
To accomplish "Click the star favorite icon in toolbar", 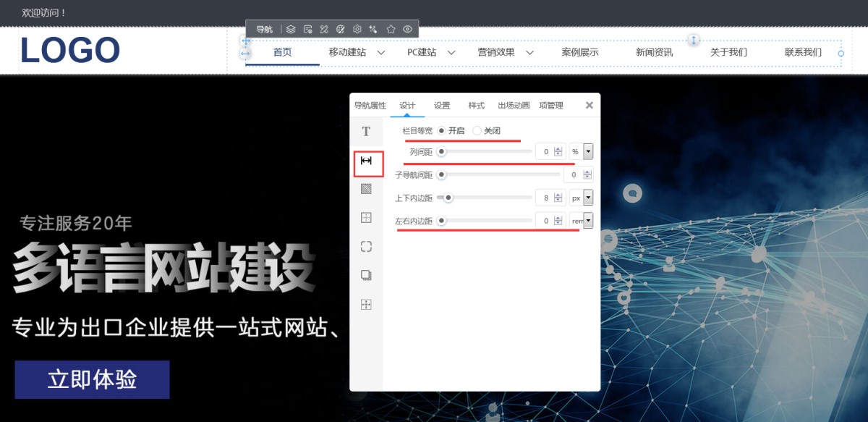I will [x=391, y=29].
